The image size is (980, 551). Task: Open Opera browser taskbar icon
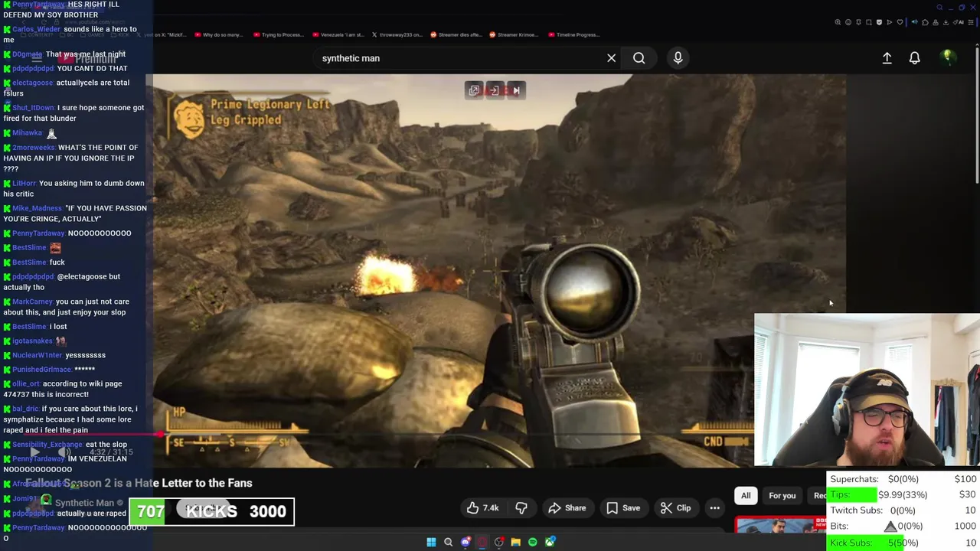(482, 543)
